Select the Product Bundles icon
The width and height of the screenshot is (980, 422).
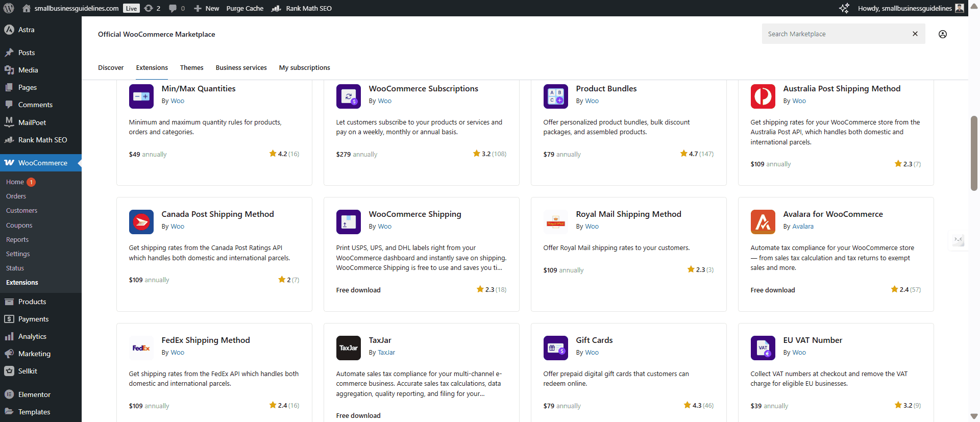[x=556, y=96]
